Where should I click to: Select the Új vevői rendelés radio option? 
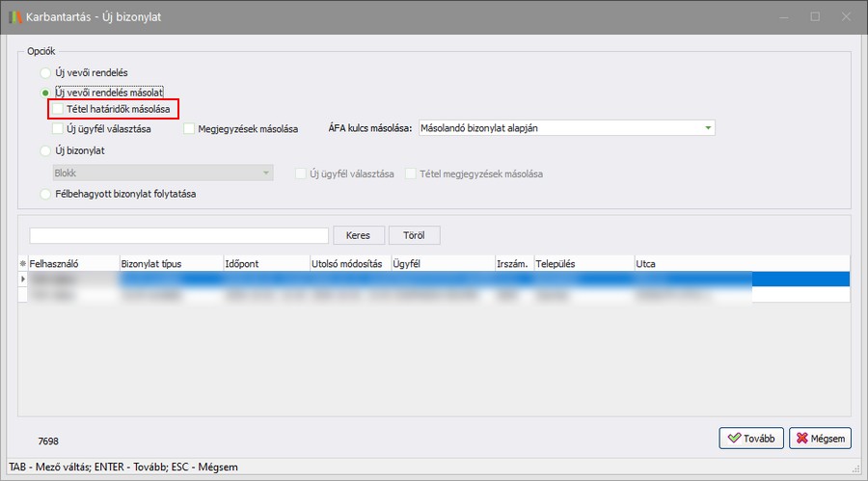click(44, 73)
